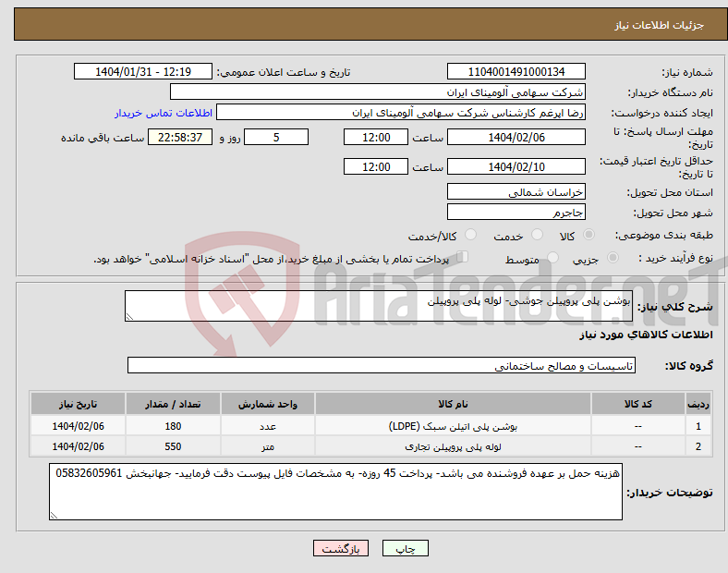
Task: Click the نام کالا column header
Action: [453, 404]
